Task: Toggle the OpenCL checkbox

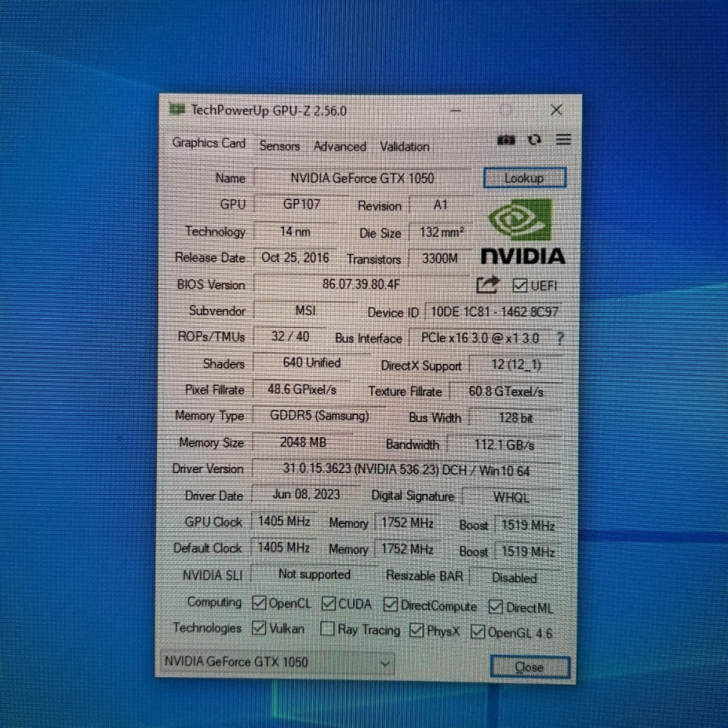Action: 259,603
